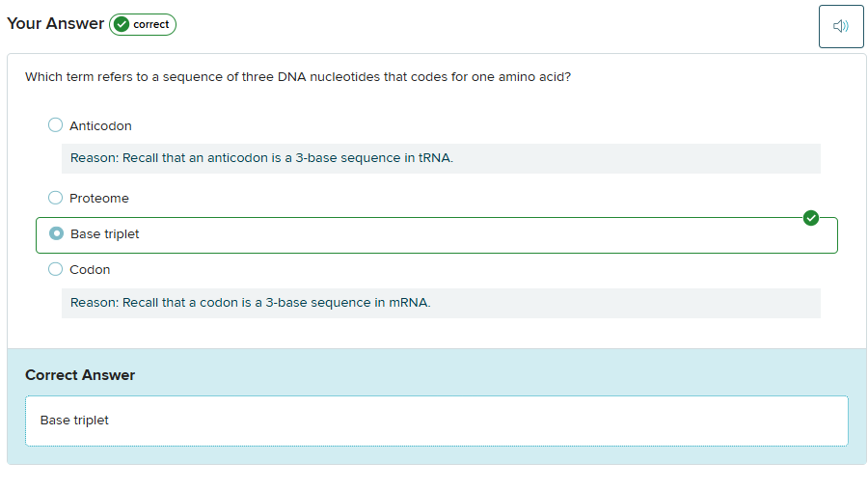Click the green checkmark in the correct badge
Image resolution: width=868 pixels, height=489 pixels.
[122, 24]
